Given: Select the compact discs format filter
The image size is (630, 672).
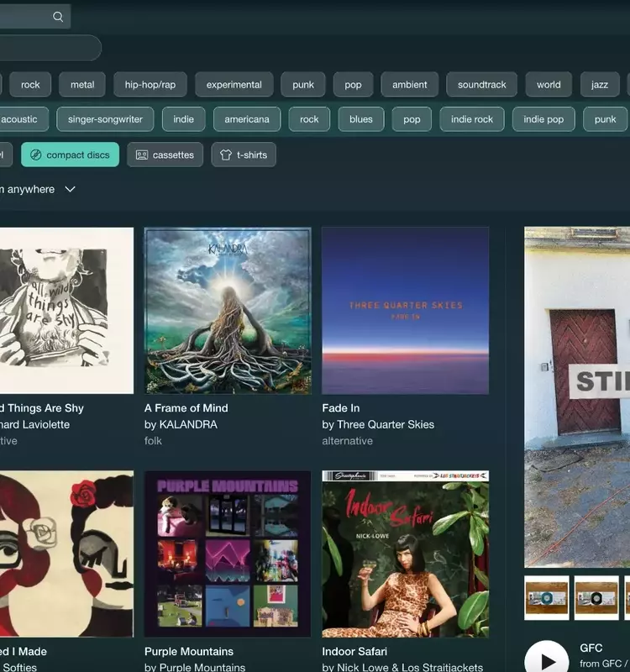Looking at the screenshot, I should [71, 155].
